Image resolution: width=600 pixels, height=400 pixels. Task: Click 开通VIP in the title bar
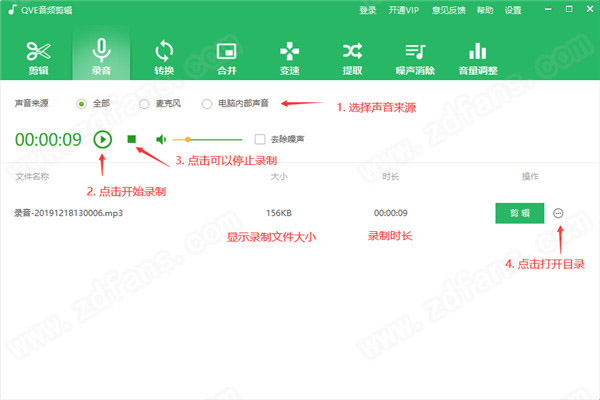click(403, 10)
